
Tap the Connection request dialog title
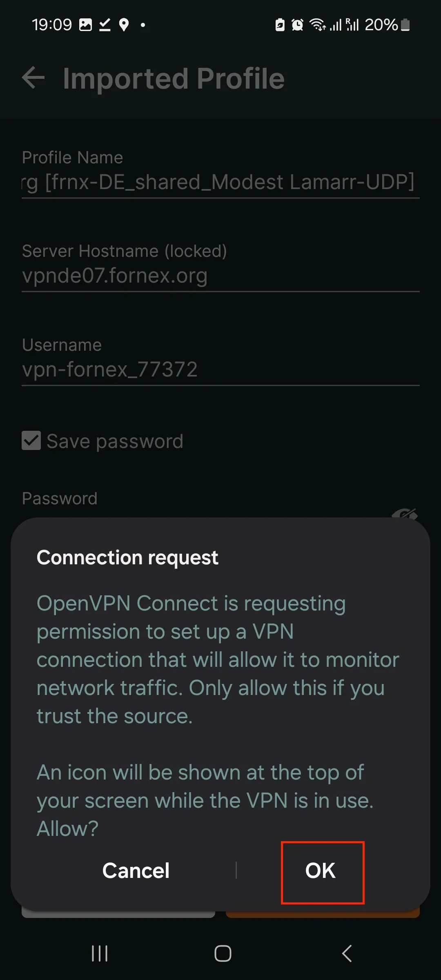click(127, 558)
